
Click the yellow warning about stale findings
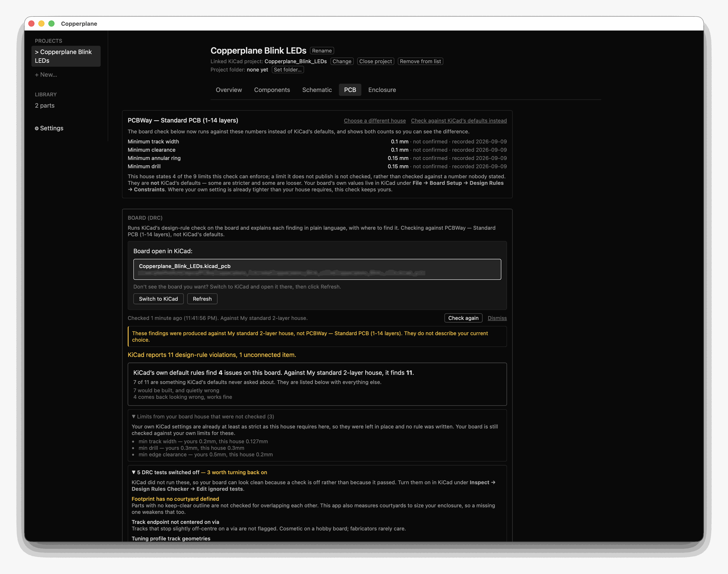[317, 336]
